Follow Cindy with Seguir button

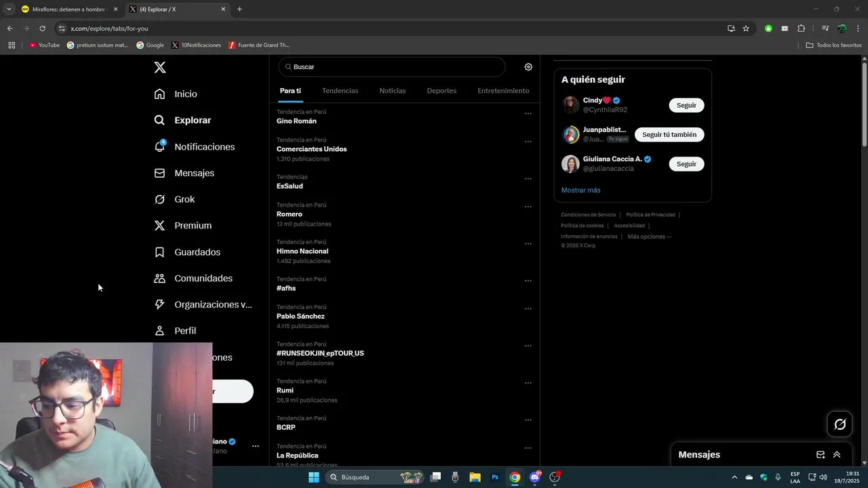[x=686, y=105]
